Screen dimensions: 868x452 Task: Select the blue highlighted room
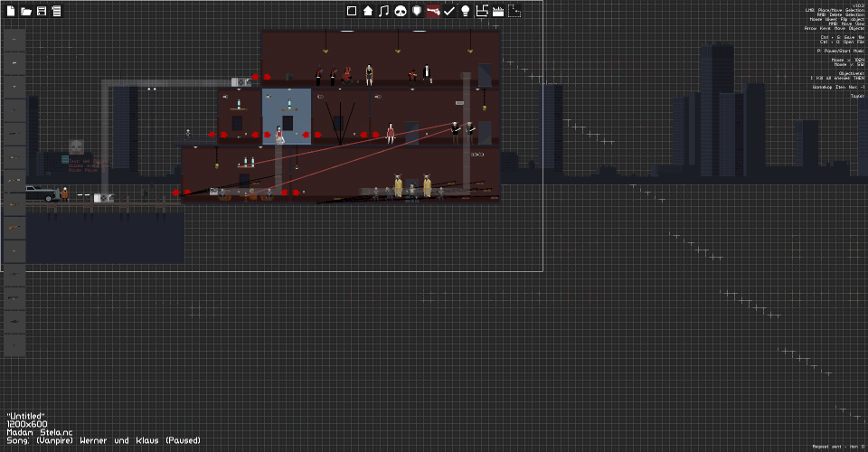tap(287, 117)
